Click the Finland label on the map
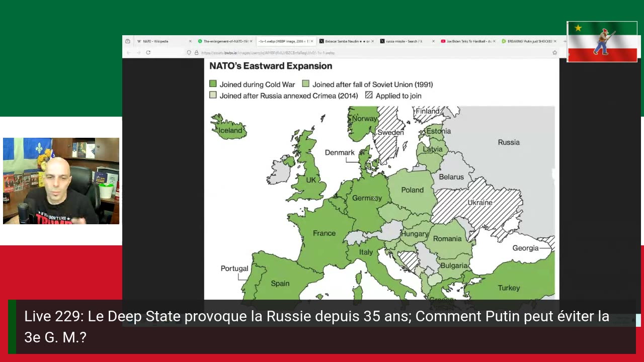The width and height of the screenshot is (644, 362). (428, 111)
